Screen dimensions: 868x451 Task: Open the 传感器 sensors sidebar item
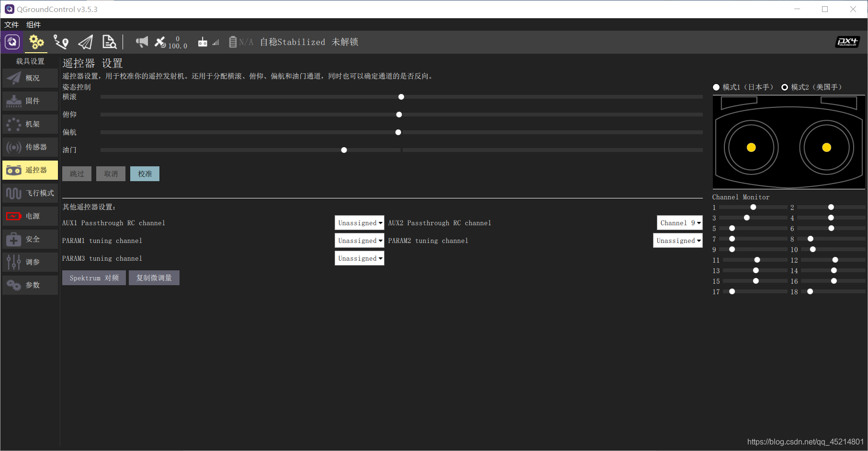30,147
